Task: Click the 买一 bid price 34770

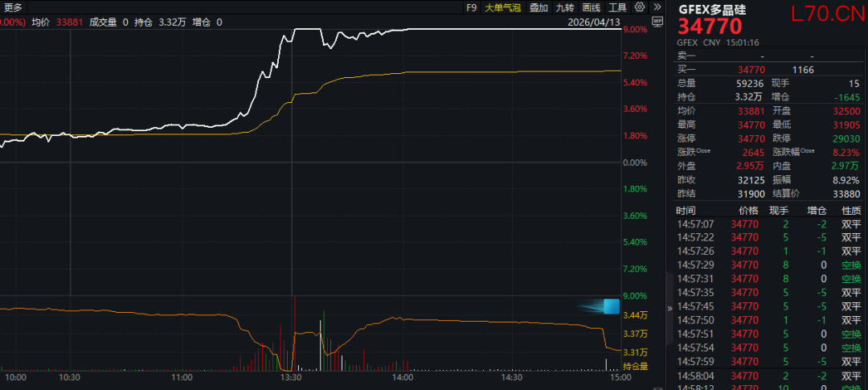Action: click(751, 70)
